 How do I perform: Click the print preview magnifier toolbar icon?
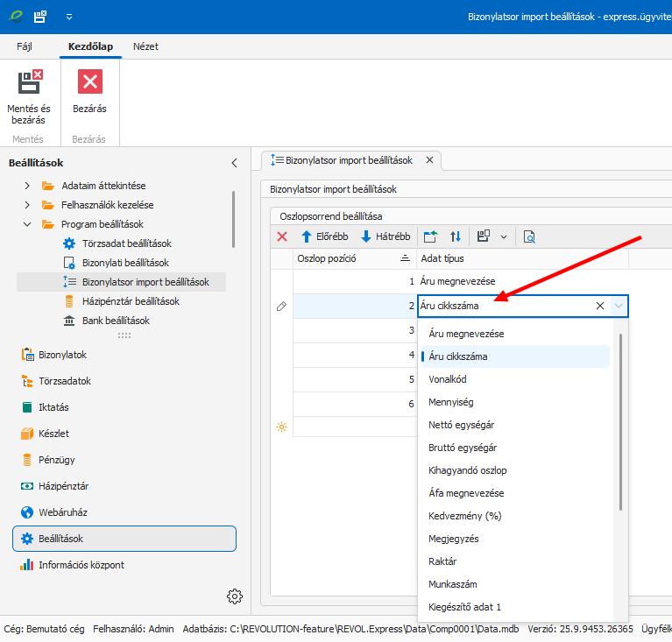529,236
